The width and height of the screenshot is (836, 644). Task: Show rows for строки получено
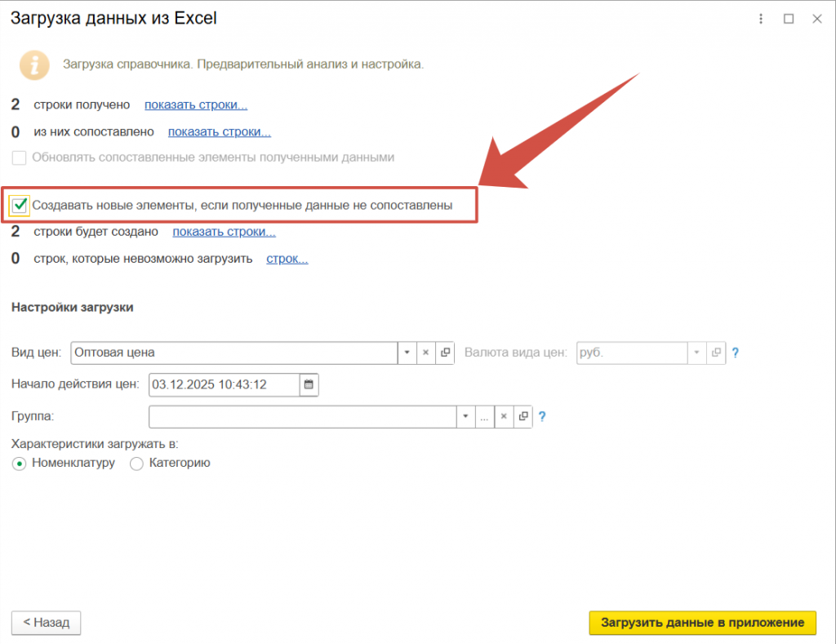click(196, 104)
